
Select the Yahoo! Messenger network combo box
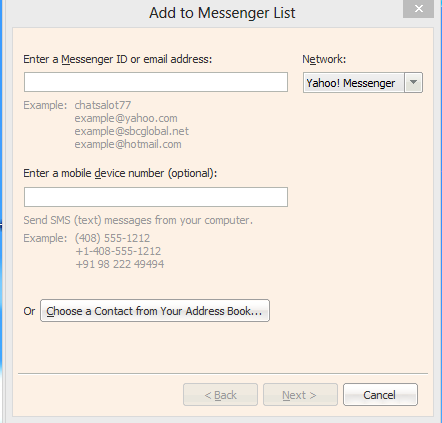coord(363,82)
